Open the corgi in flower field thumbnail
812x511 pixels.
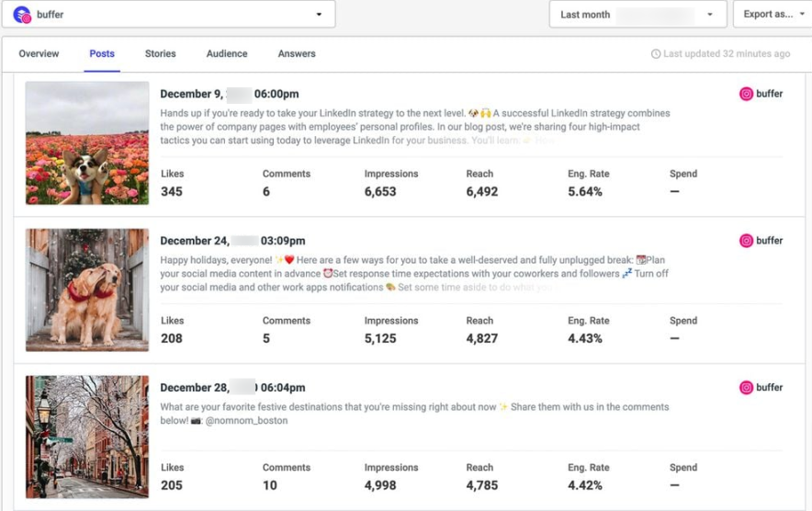point(87,143)
